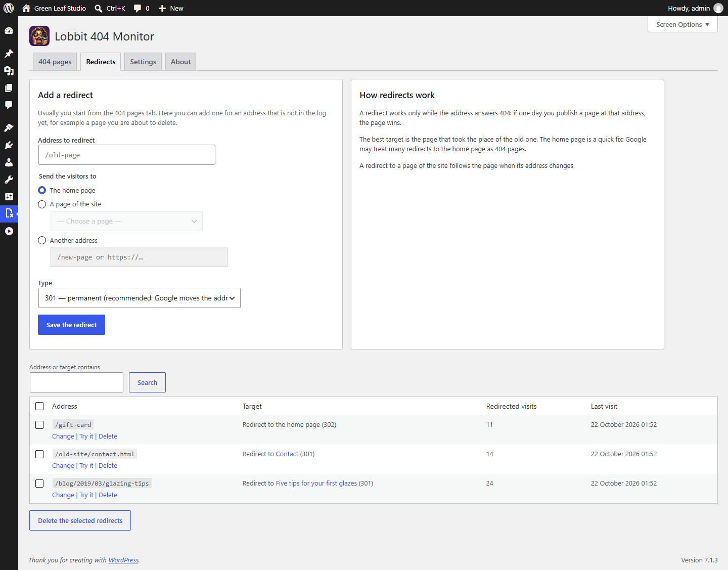
Task: Select 'The home page' radio option
Action: tap(42, 190)
